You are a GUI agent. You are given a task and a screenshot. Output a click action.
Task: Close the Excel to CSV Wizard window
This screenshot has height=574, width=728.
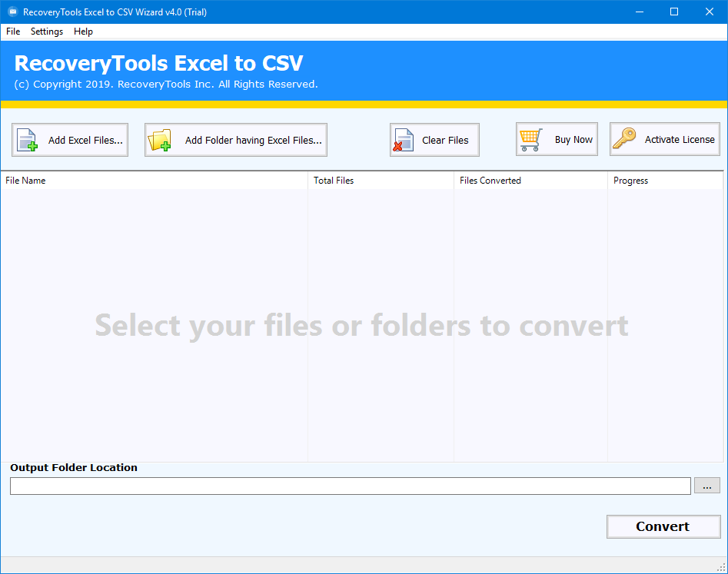point(710,12)
